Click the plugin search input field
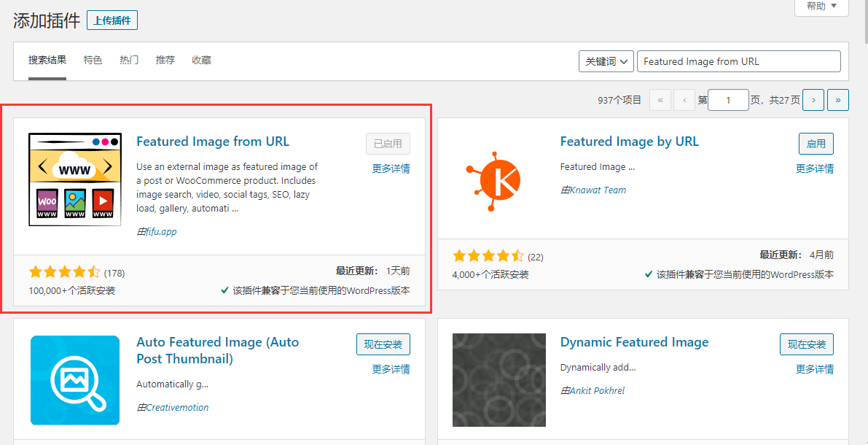The width and height of the screenshot is (868, 445). tap(738, 62)
